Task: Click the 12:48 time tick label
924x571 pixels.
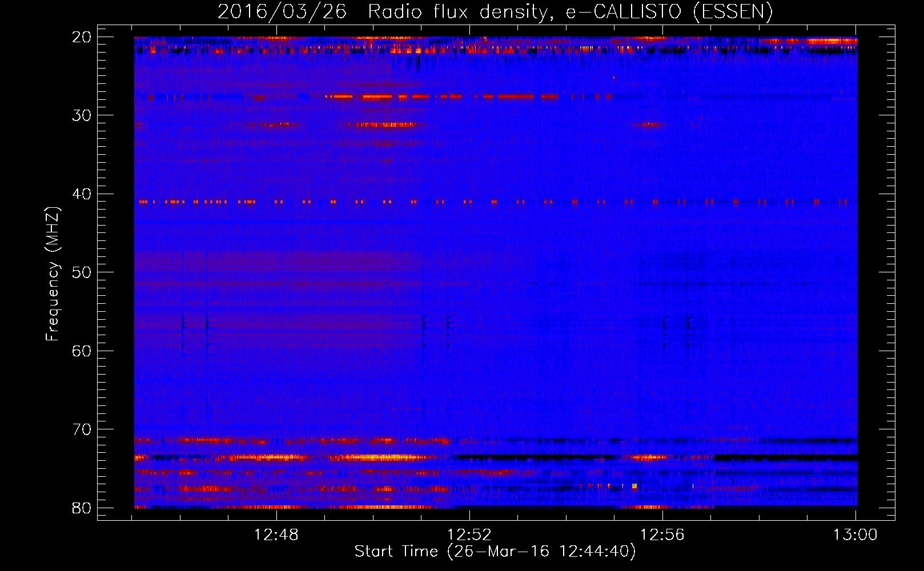Action: click(276, 535)
